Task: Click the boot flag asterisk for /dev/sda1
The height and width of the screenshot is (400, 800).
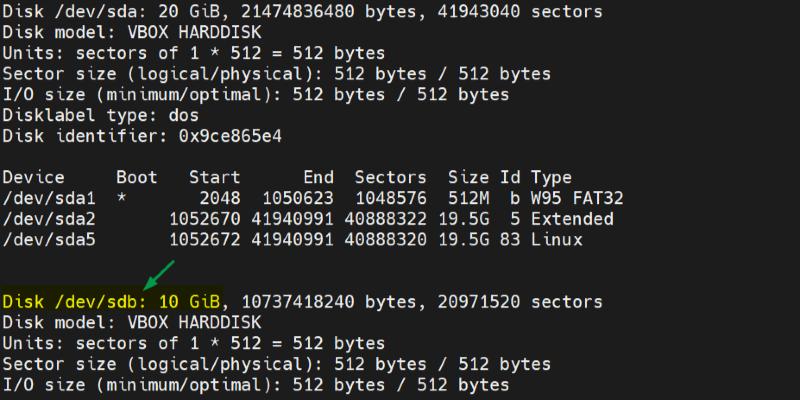Action: [121, 198]
